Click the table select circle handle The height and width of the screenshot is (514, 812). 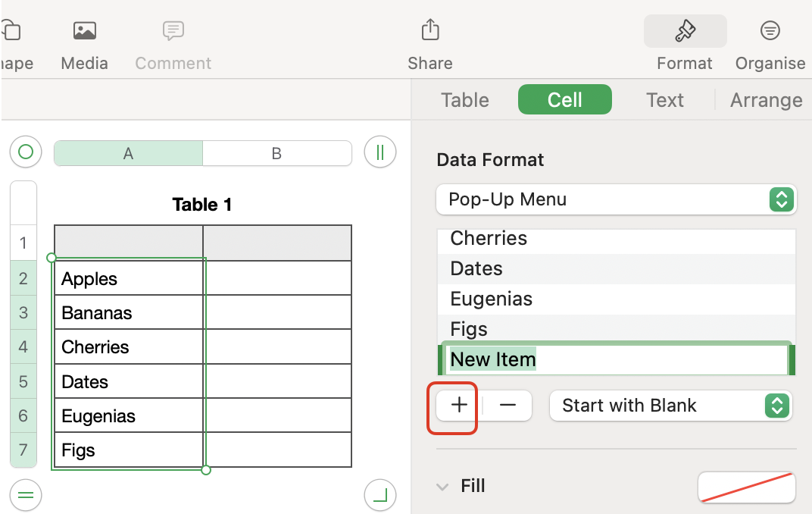[x=26, y=152]
